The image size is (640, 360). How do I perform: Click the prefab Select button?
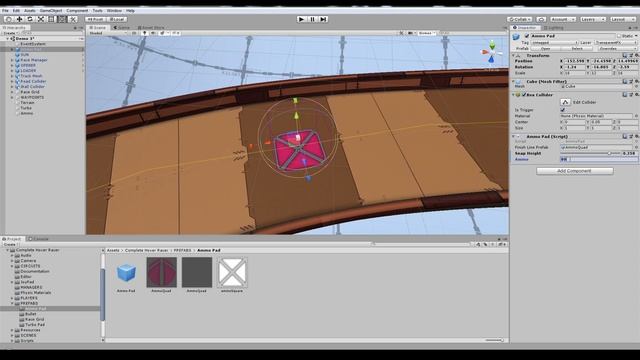577,49
